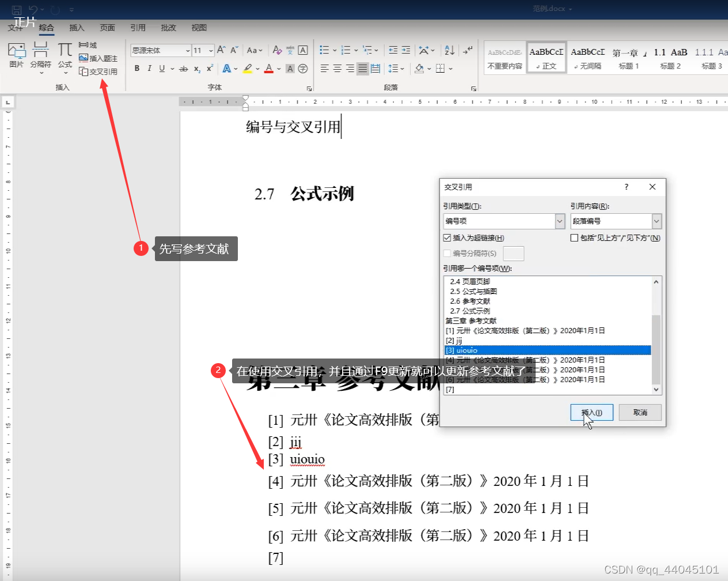Click the yellow text highlight color

[248, 69]
